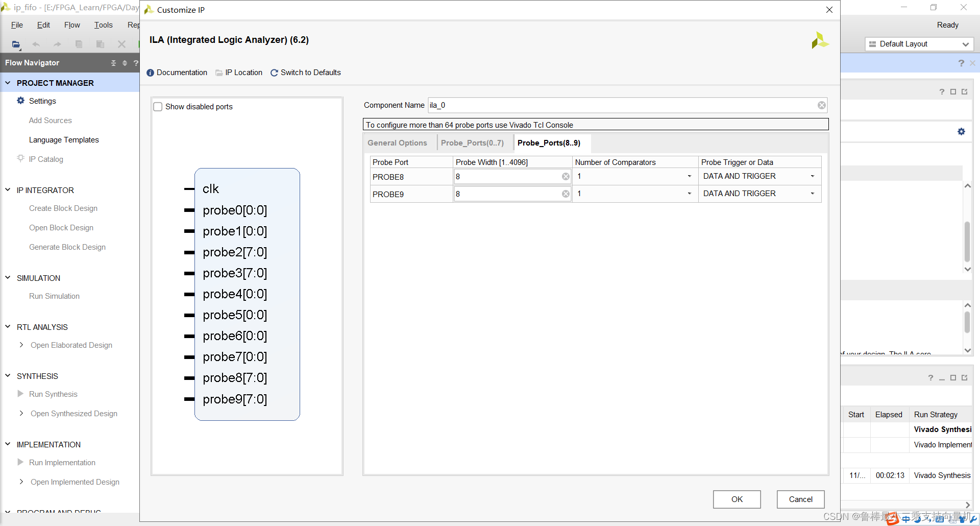The image size is (980, 526).
Task: Collapse the SYNTHESIS section
Action: click(x=8, y=376)
